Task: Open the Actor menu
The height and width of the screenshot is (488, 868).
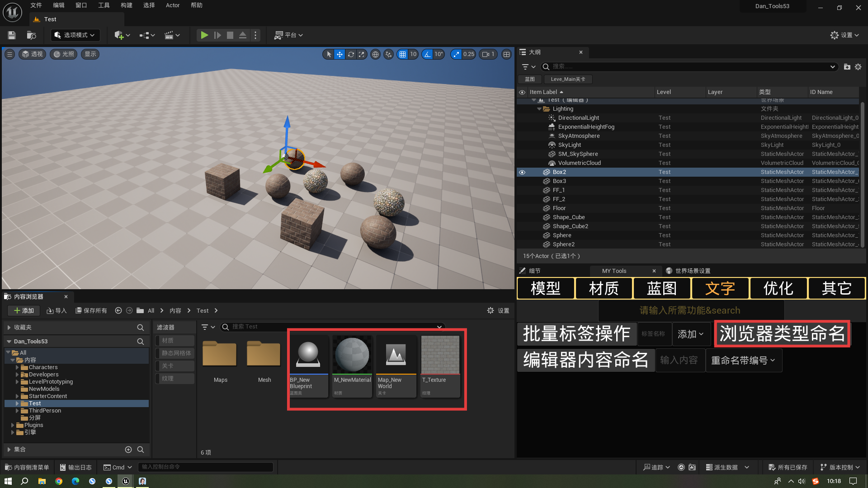Action: [x=173, y=5]
